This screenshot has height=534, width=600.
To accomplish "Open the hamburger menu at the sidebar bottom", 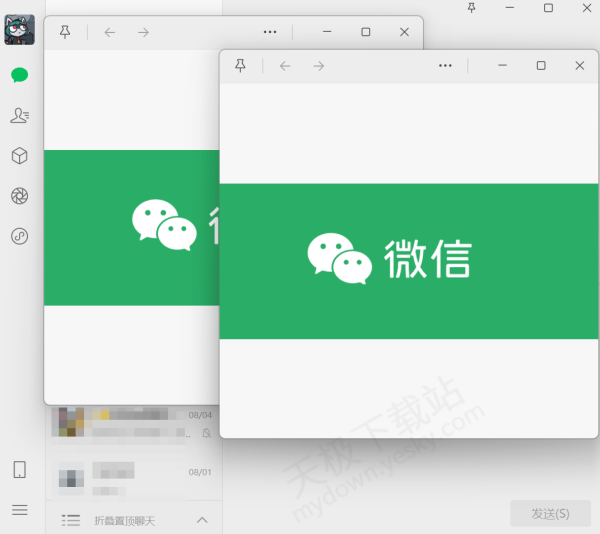I will point(19,509).
